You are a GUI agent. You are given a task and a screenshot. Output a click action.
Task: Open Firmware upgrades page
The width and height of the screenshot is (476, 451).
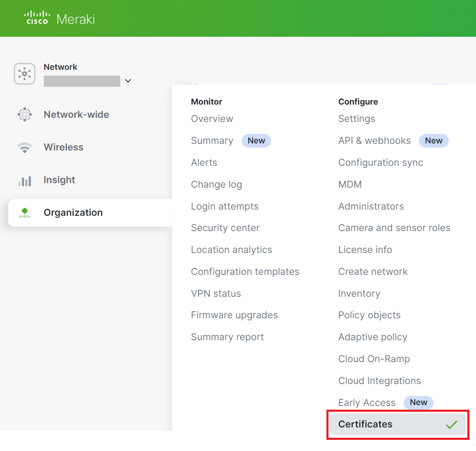[234, 315]
